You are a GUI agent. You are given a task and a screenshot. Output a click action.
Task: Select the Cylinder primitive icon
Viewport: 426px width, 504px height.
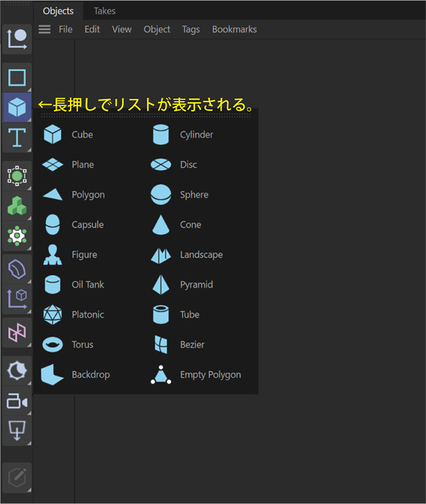(x=161, y=135)
